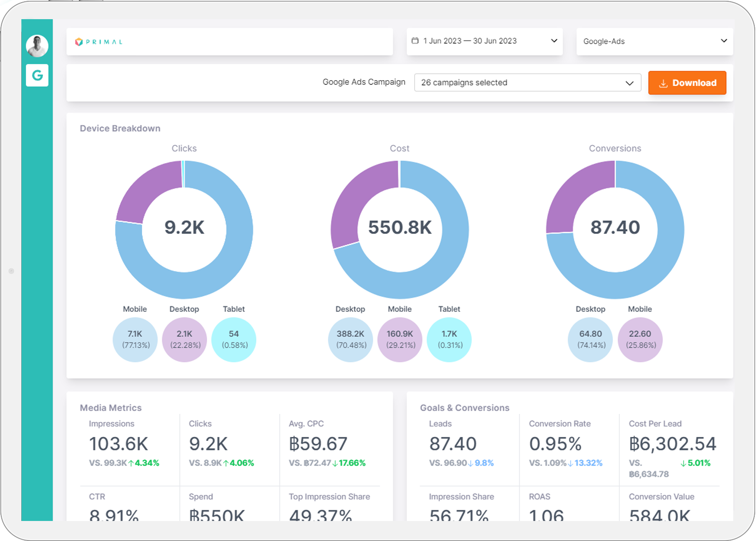
Task: Click the purple mobile segment of Conversions donut
Action: pyautogui.click(x=576, y=196)
